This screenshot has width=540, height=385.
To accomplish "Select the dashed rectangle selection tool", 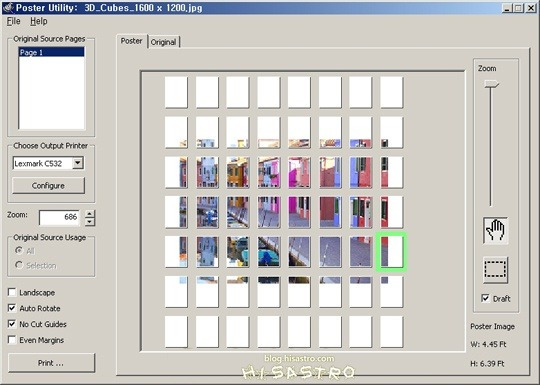I will (495, 270).
